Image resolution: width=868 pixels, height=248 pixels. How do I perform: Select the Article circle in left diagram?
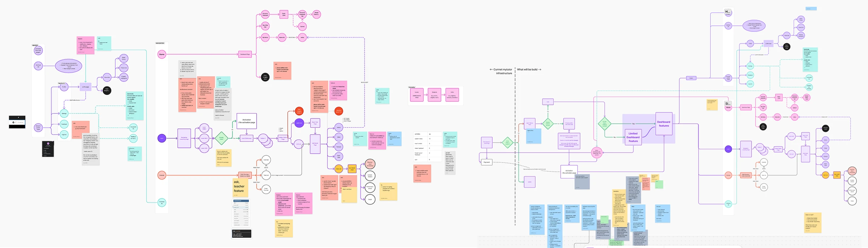[x=339, y=128]
